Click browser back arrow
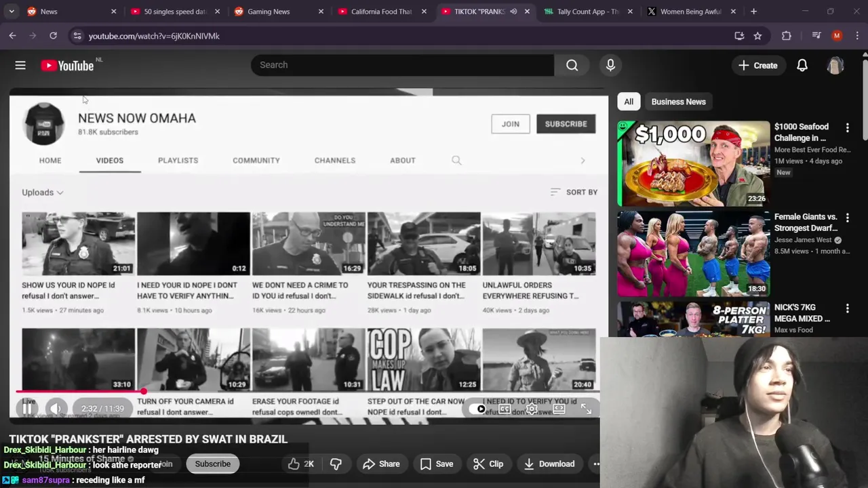The height and width of the screenshot is (488, 868). [13, 36]
